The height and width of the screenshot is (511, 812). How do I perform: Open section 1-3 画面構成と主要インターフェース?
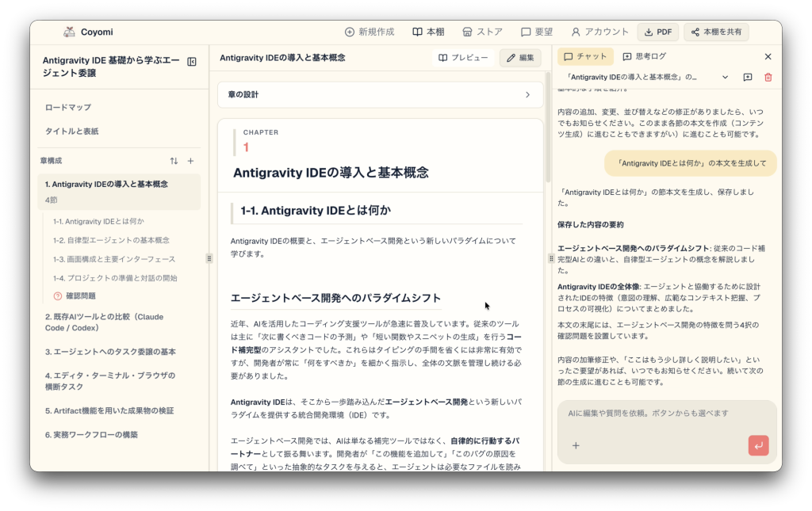click(114, 259)
